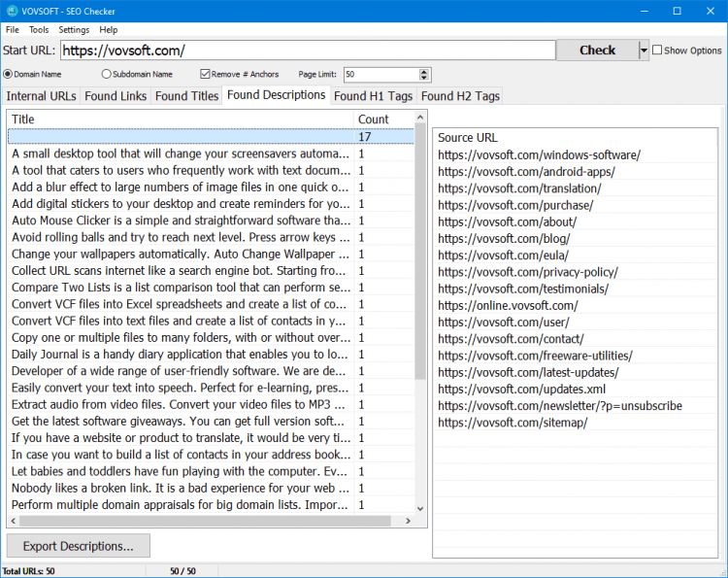Open the File menu
This screenshot has height=578, width=728.
[x=13, y=30]
